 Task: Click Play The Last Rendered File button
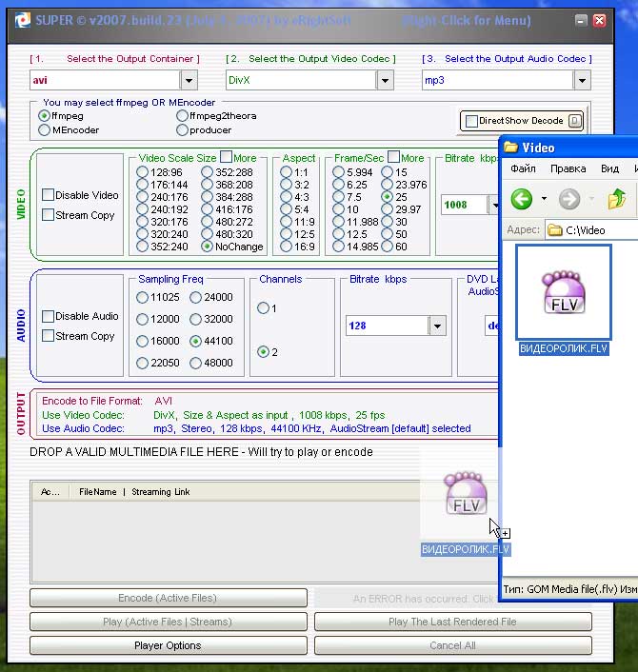pos(452,622)
